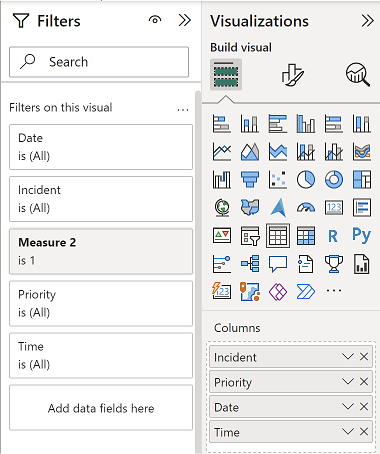Select the 100% stacked column chart visual
Screen dimensions: 380x454
point(362,124)
